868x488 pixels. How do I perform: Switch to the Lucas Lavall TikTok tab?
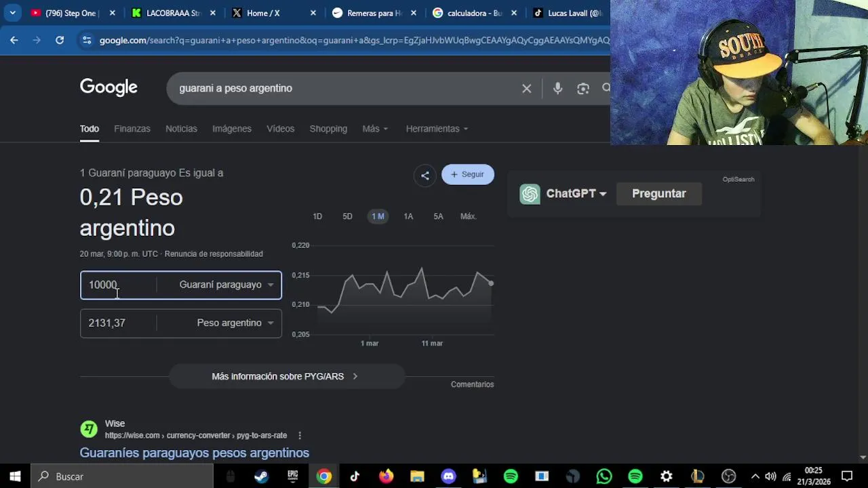click(x=568, y=13)
